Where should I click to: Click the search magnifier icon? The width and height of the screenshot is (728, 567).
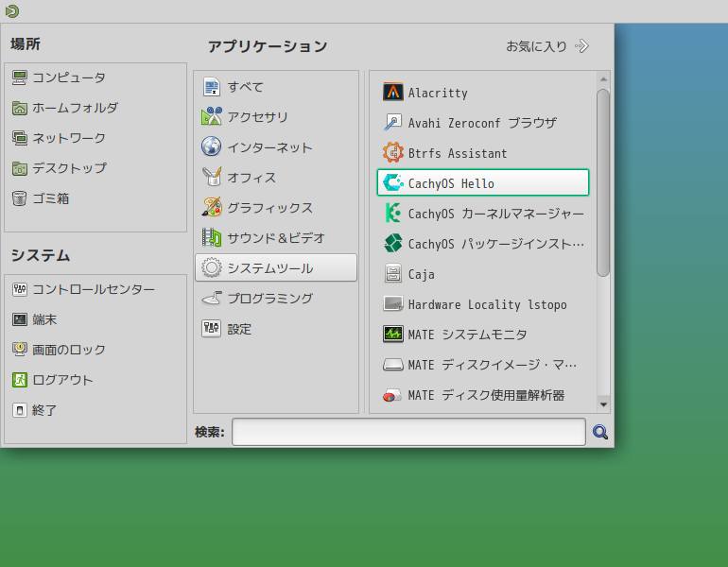[x=600, y=432]
